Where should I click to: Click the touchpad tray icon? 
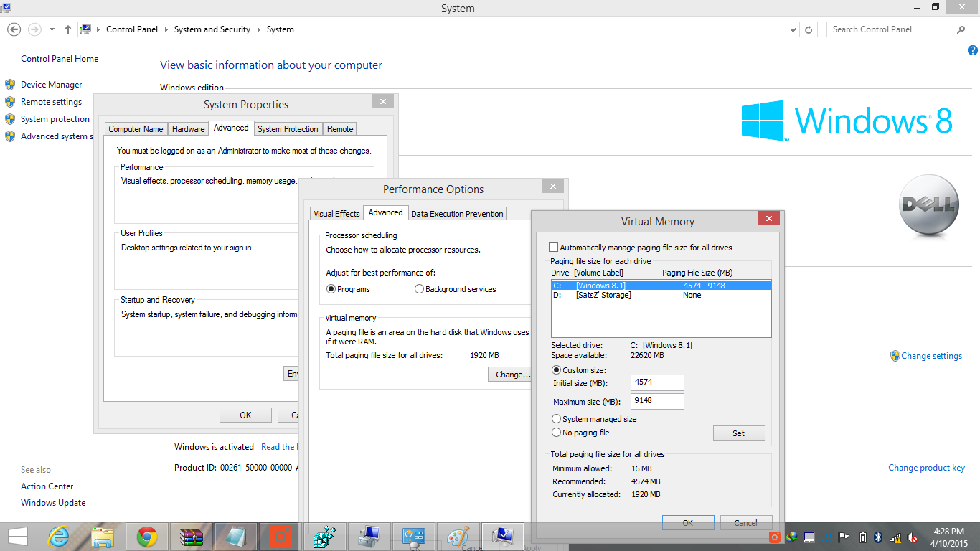(809, 537)
